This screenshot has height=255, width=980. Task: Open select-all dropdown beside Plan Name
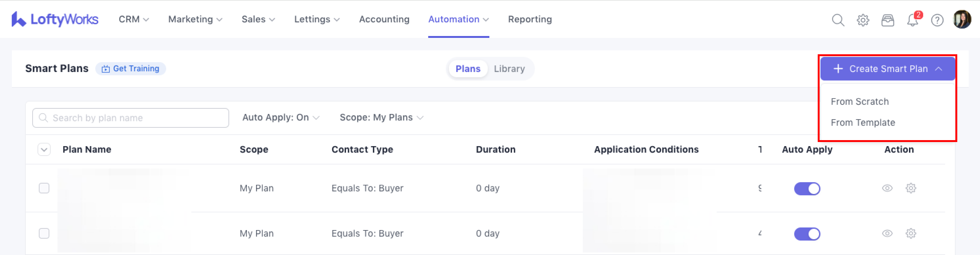44,150
